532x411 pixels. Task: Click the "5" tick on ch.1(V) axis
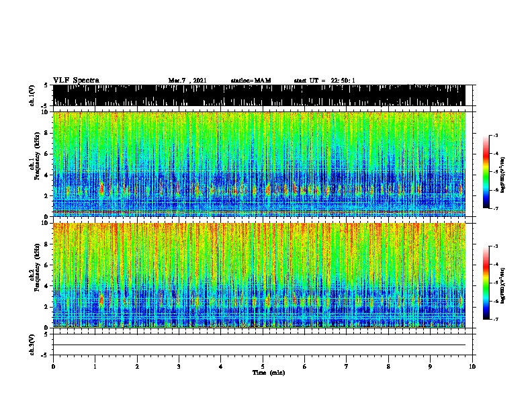pyautogui.click(x=46, y=85)
